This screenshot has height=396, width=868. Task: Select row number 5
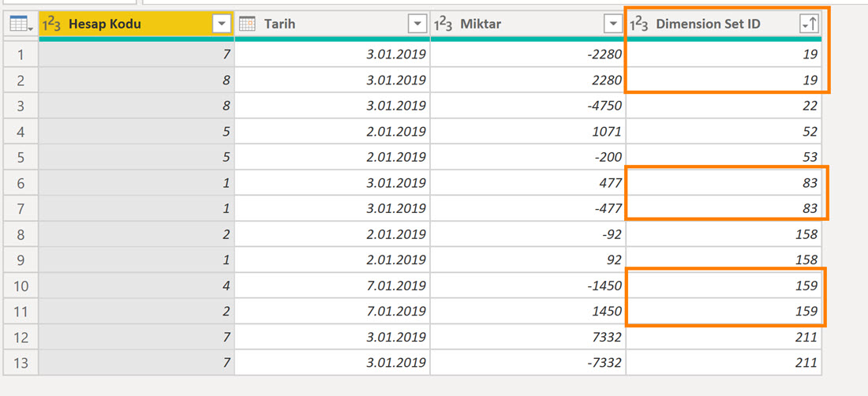pos(21,158)
